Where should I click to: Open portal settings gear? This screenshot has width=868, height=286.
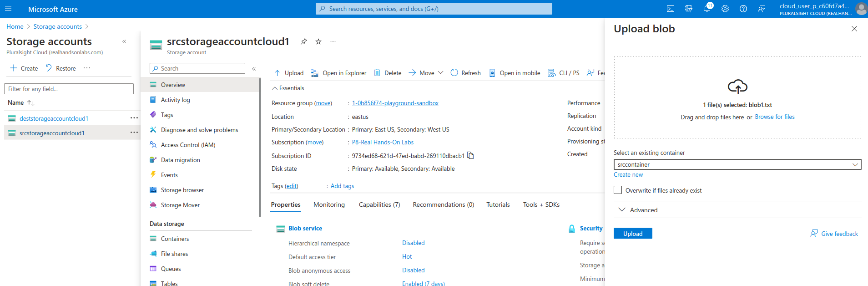coord(725,9)
